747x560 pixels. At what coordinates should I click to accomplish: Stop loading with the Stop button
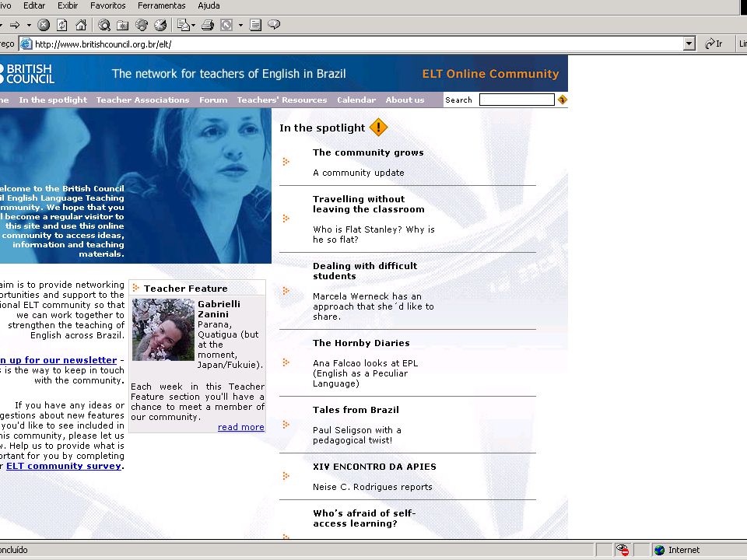pyautogui.click(x=44, y=25)
